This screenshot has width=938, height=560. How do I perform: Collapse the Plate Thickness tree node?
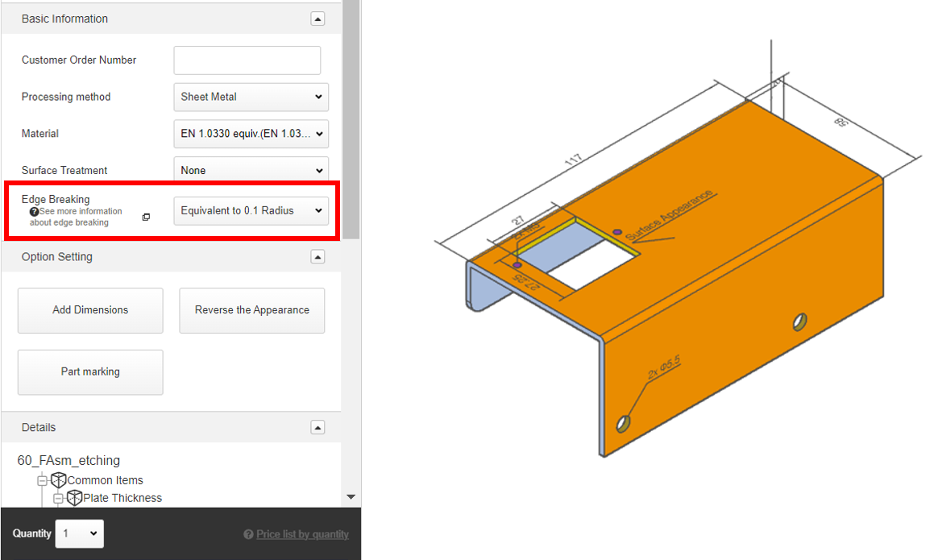58,497
